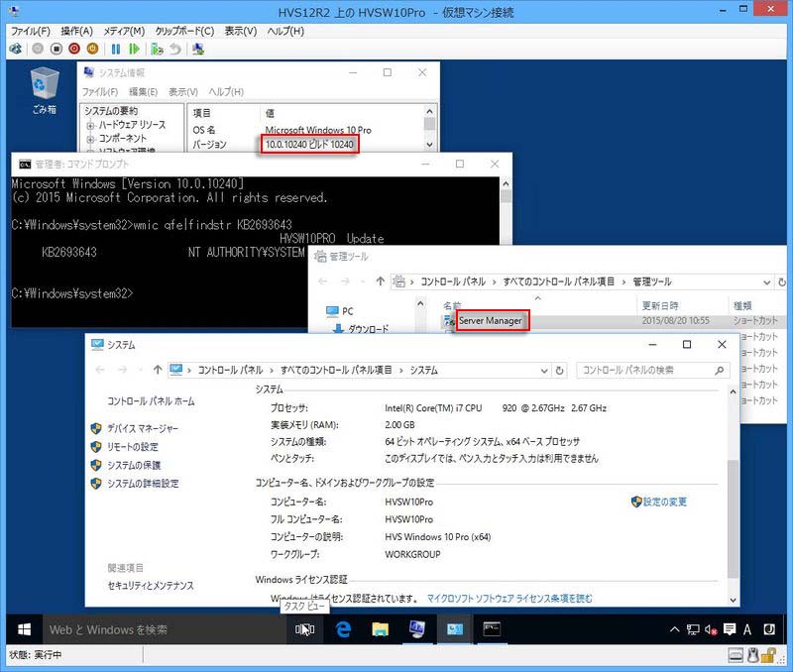Click the red Shut Down toolbar icon
Viewport: 793px width, 672px height.
pyautogui.click(x=74, y=49)
